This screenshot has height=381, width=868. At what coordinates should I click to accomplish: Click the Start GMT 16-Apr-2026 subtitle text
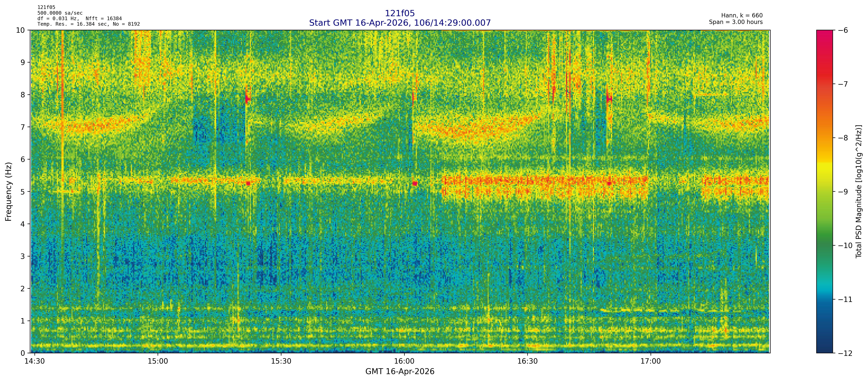click(x=400, y=23)
